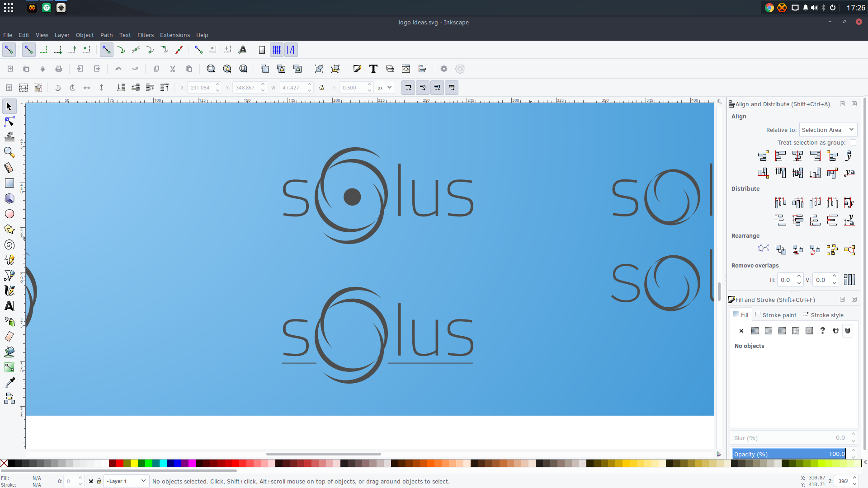Screen dimensions: 868x488
Task: Select the Ellipse circle tool
Action: 9,214
